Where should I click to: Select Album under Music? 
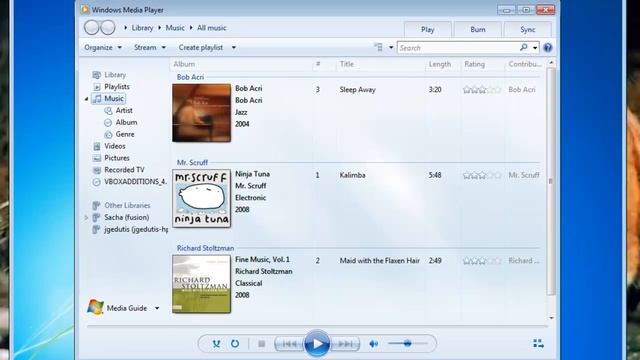click(x=126, y=122)
